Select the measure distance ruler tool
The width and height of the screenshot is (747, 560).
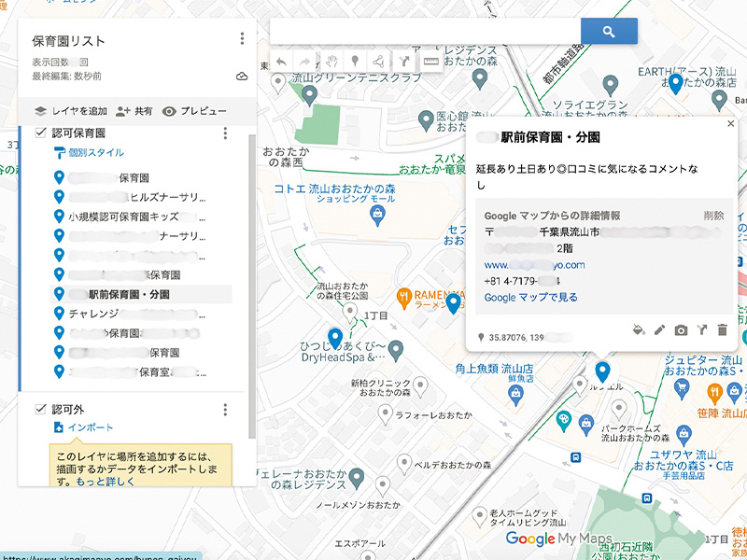(431, 61)
